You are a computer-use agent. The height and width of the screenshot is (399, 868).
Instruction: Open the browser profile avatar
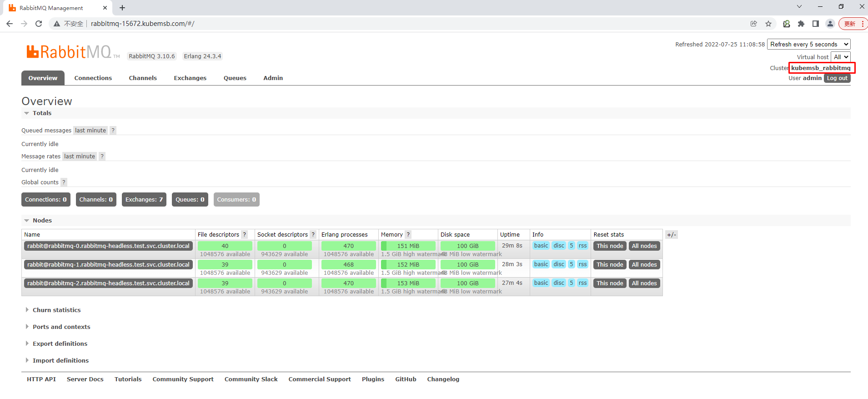tap(830, 24)
